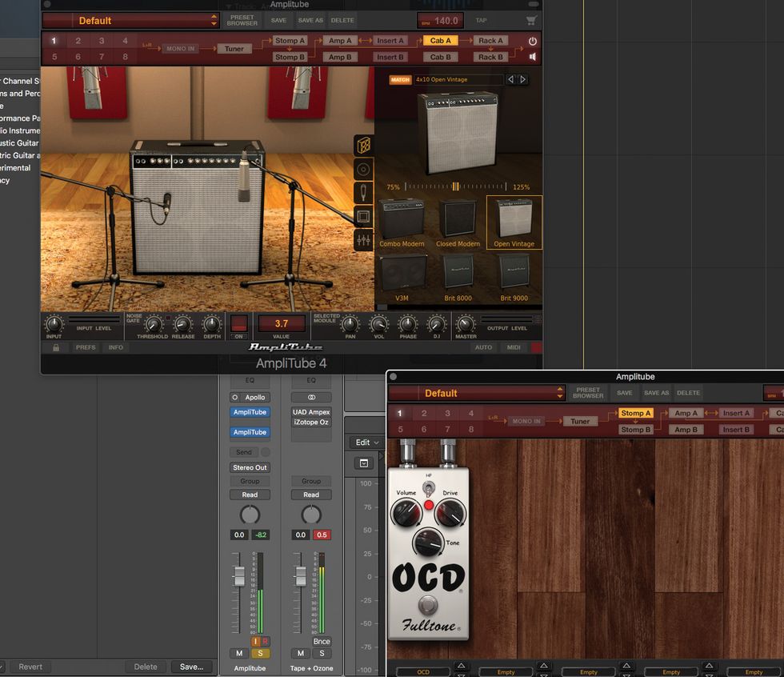
Task: Click the Save... button at bottom left
Action: click(191, 667)
